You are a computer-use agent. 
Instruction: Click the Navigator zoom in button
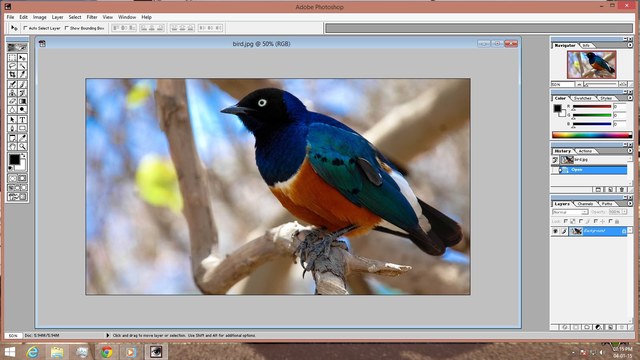tap(623, 84)
